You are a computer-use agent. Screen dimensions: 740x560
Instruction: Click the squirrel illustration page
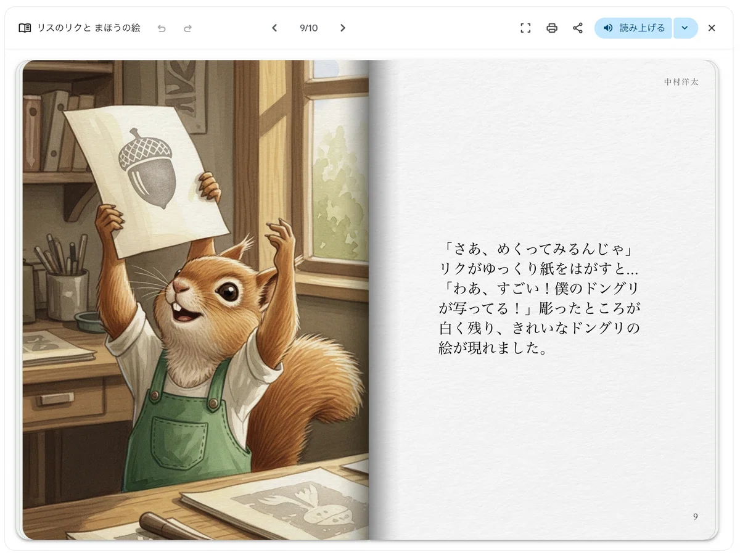point(195,300)
